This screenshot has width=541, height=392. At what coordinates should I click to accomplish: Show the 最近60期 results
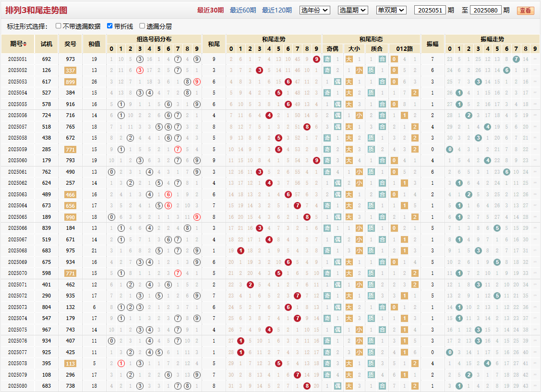243,11
